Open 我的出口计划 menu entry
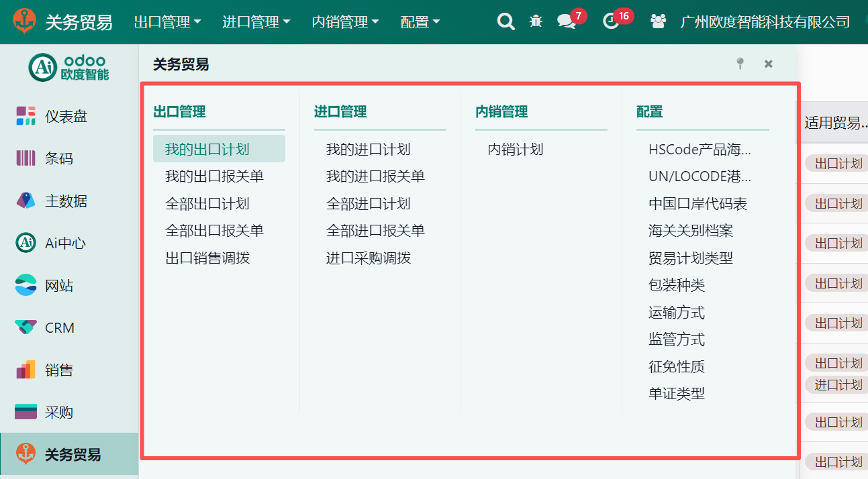Screen dimensions: 868x479 pos(219,149)
